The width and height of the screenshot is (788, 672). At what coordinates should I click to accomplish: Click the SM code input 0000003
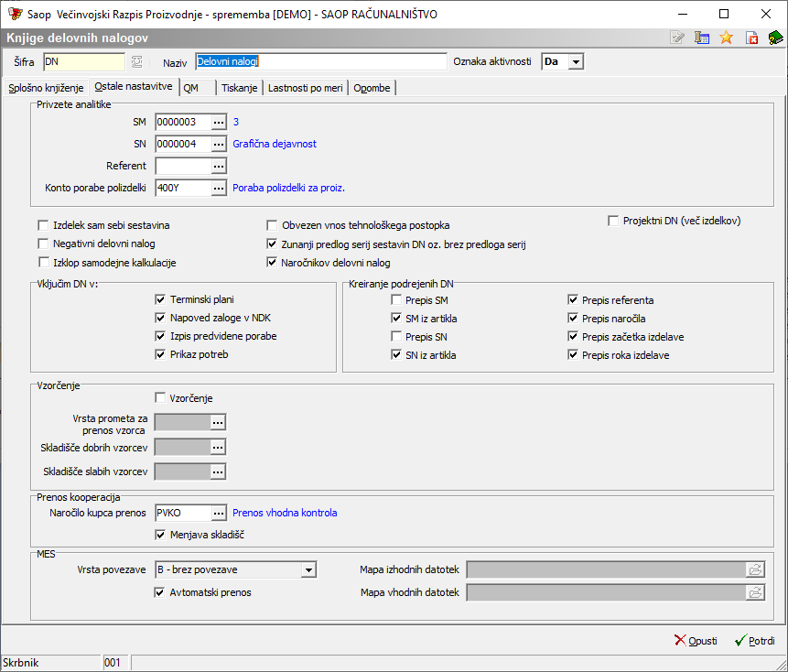[183, 122]
